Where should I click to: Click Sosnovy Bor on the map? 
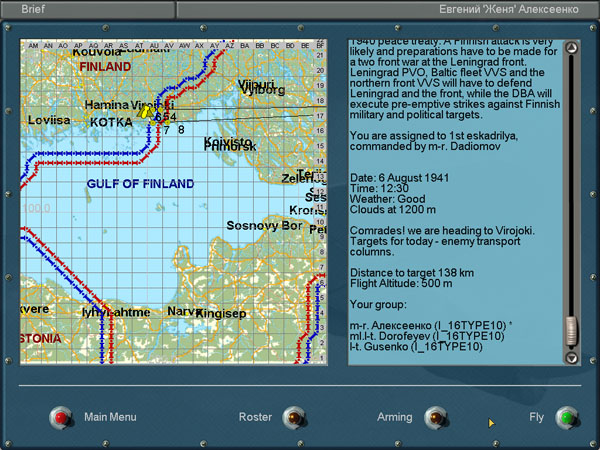(x=264, y=226)
